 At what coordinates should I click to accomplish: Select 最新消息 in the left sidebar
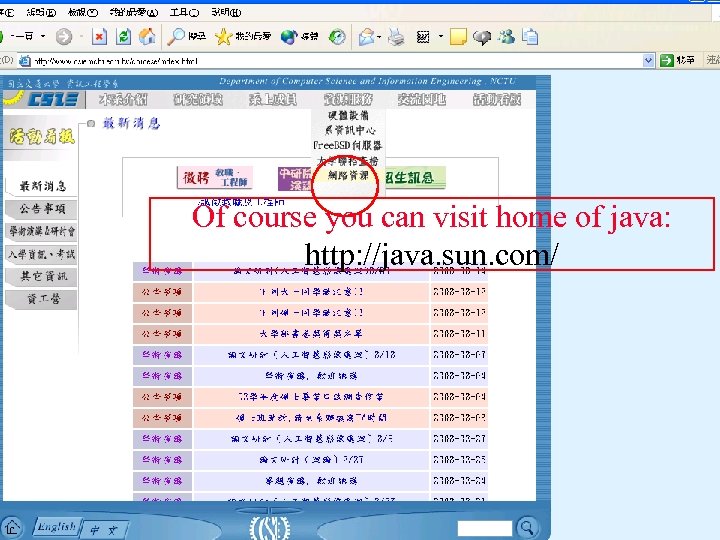(42, 186)
